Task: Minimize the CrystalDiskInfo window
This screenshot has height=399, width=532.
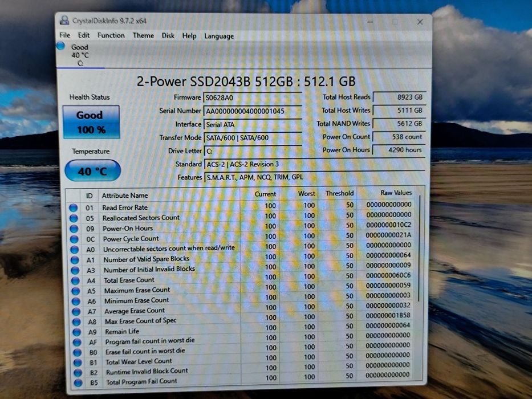Action: [x=370, y=22]
